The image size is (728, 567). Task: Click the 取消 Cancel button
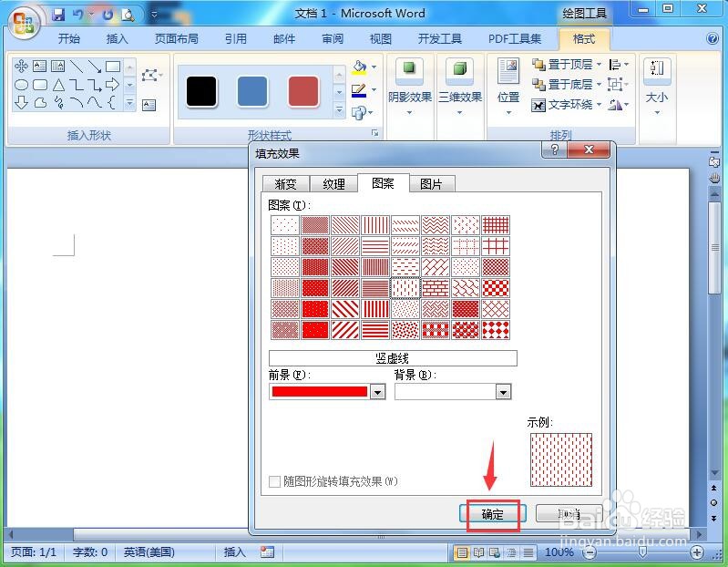[569, 513]
